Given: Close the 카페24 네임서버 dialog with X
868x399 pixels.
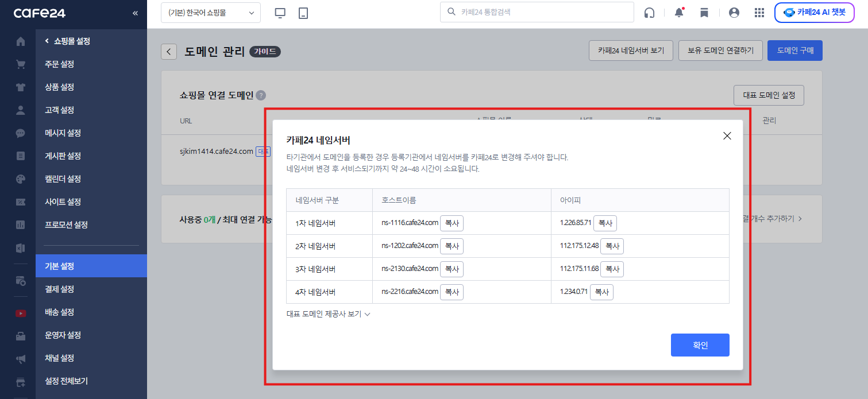Looking at the screenshot, I should 727,136.
